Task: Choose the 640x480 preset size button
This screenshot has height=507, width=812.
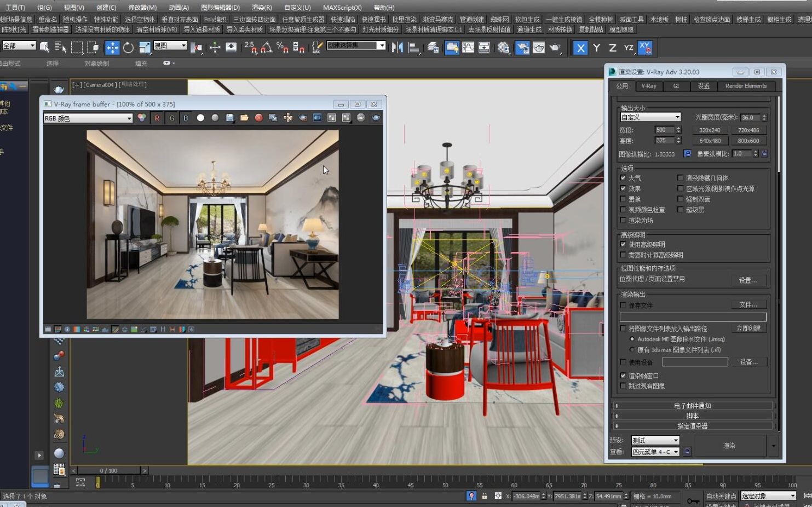Action: point(710,141)
